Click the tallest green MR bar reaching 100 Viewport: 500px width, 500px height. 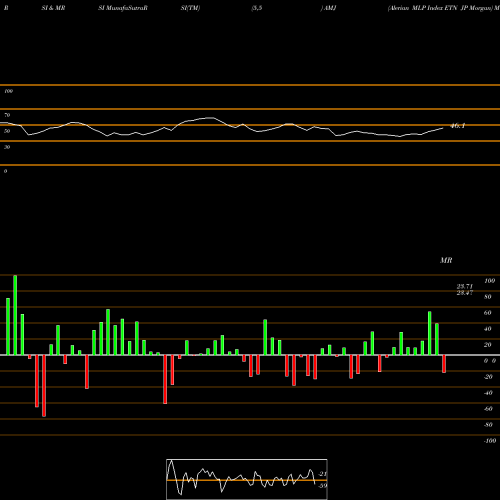[x=15, y=315]
